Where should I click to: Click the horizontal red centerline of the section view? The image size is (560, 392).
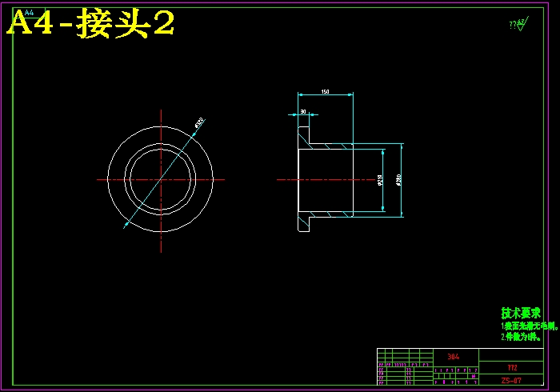point(288,180)
